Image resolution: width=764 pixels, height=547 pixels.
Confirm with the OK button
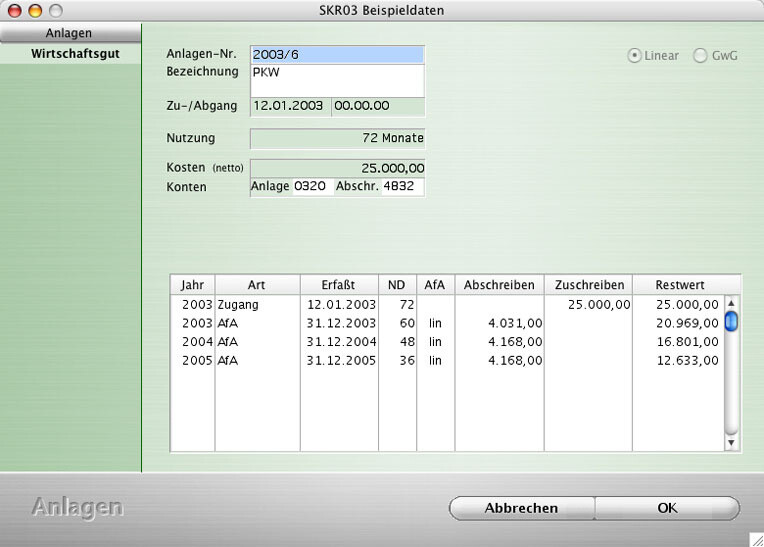coord(667,508)
